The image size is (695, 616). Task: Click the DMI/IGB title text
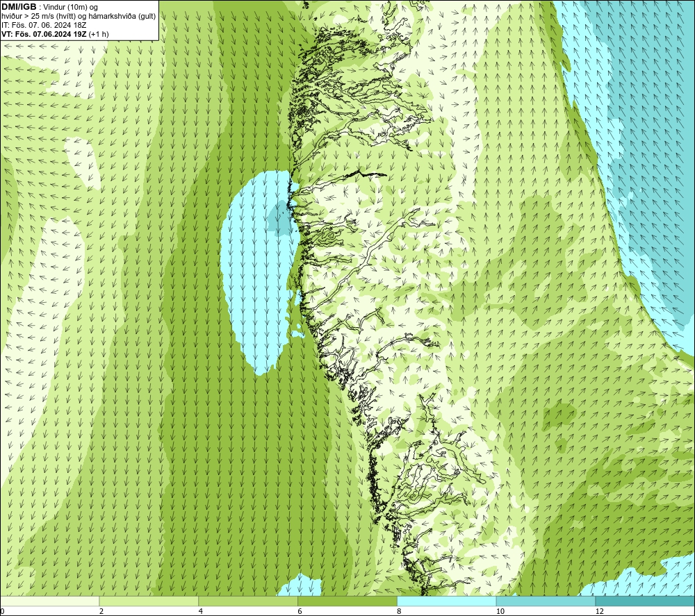coord(19,7)
